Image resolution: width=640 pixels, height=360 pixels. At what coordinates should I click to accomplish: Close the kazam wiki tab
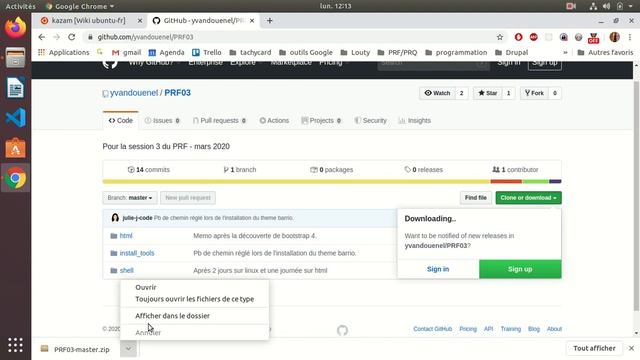(x=140, y=20)
